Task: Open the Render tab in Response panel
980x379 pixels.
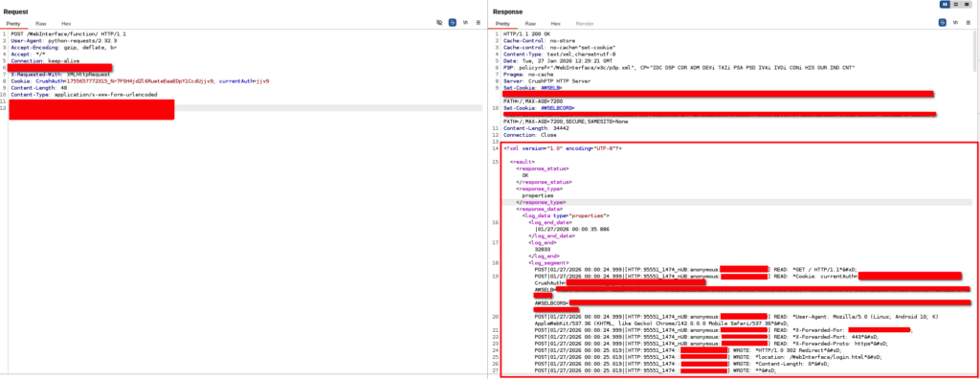Action: (585, 23)
